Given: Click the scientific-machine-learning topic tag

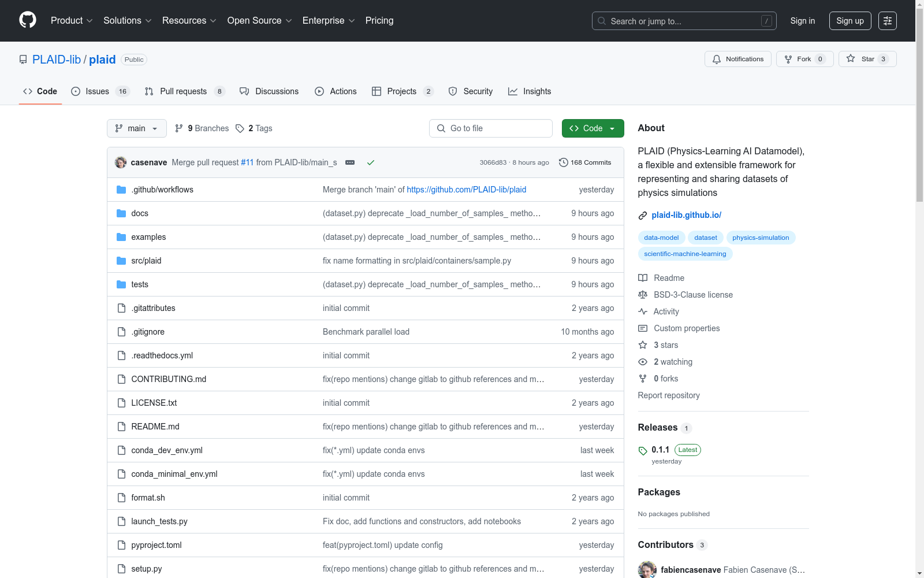Looking at the screenshot, I should [x=685, y=254].
